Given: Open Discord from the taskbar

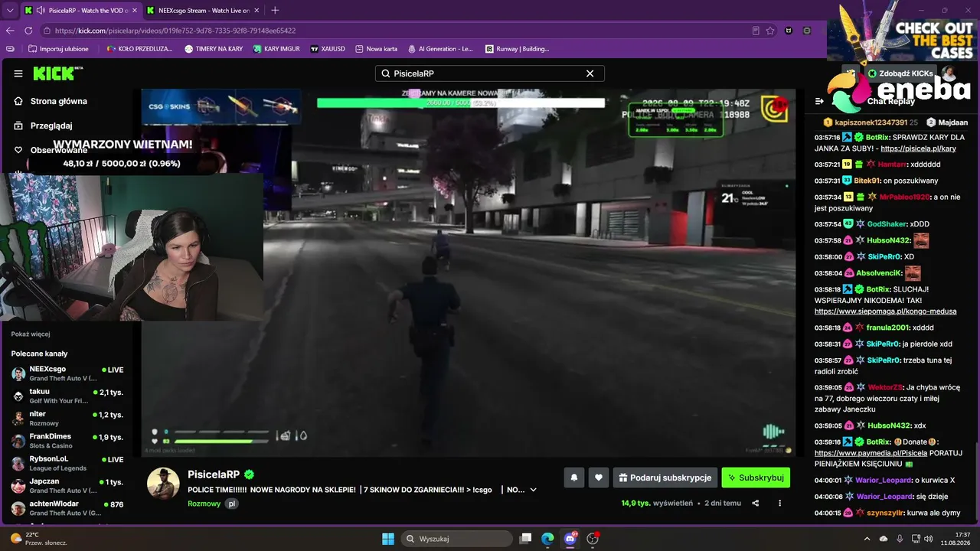Looking at the screenshot, I should tap(570, 539).
